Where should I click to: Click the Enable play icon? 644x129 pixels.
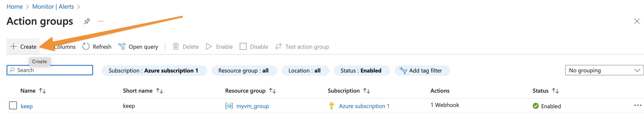[209, 47]
